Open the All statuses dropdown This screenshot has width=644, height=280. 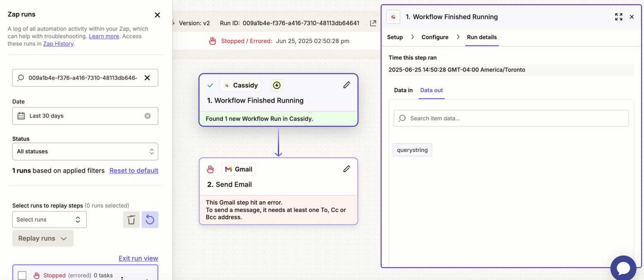coord(85,152)
